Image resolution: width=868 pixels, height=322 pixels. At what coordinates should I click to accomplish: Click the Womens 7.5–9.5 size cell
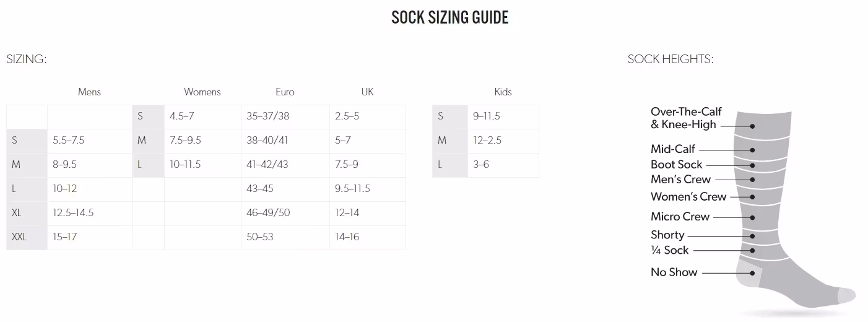pos(185,141)
